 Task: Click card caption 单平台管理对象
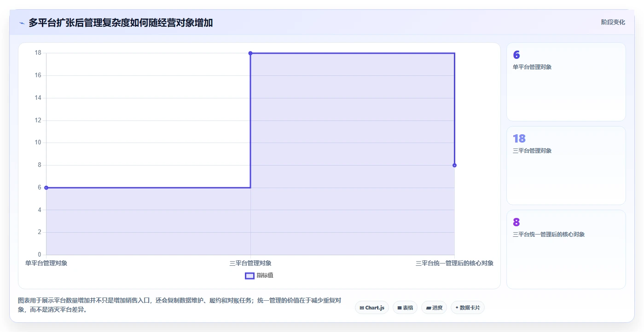click(x=532, y=67)
